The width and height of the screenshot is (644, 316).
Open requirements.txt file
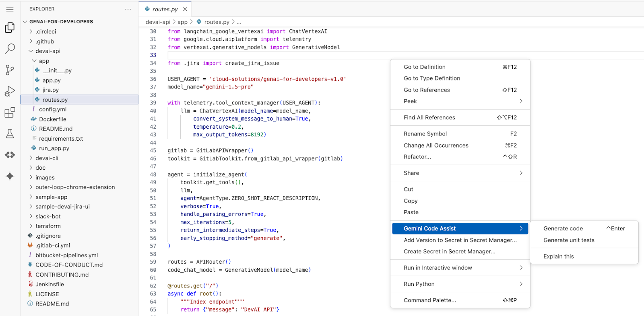pos(79,139)
